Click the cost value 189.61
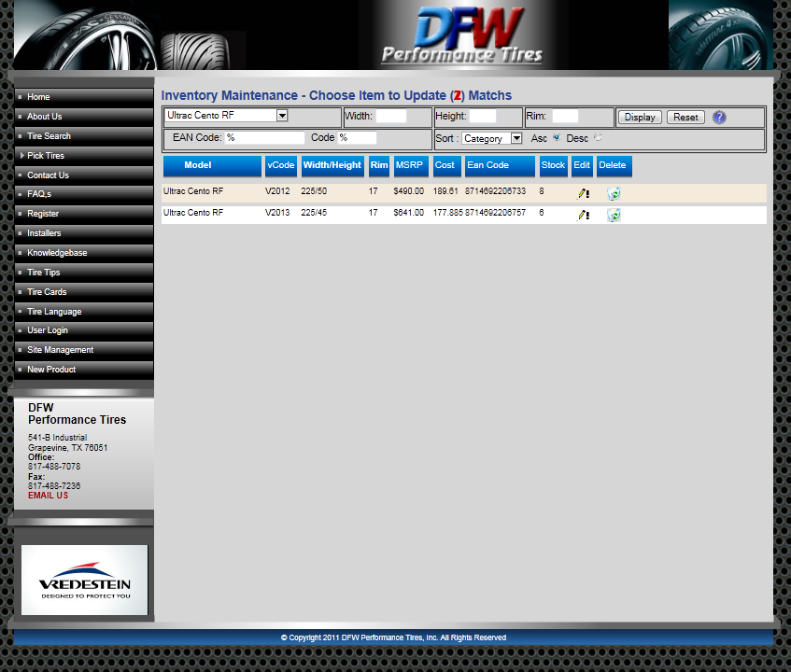The height and width of the screenshot is (672, 791). pos(445,191)
